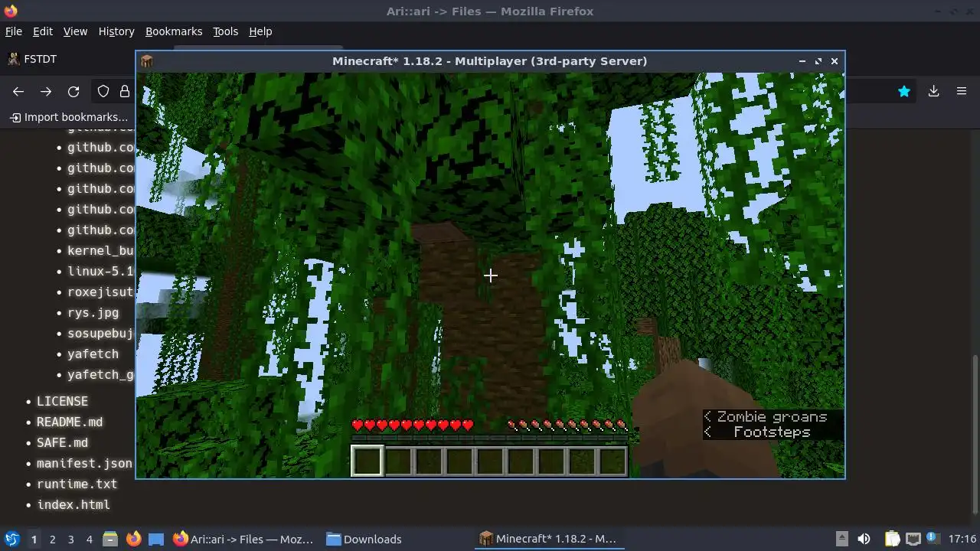This screenshot has height=551, width=980.
Task: Click the show desktop icon in panel
Action: click(156, 539)
